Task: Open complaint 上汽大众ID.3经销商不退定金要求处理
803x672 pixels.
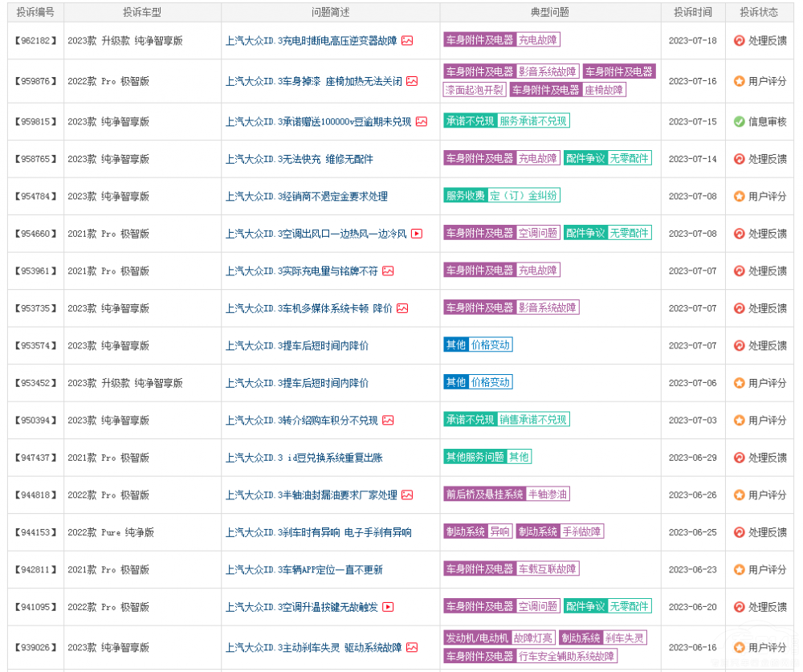Action: pyautogui.click(x=306, y=196)
